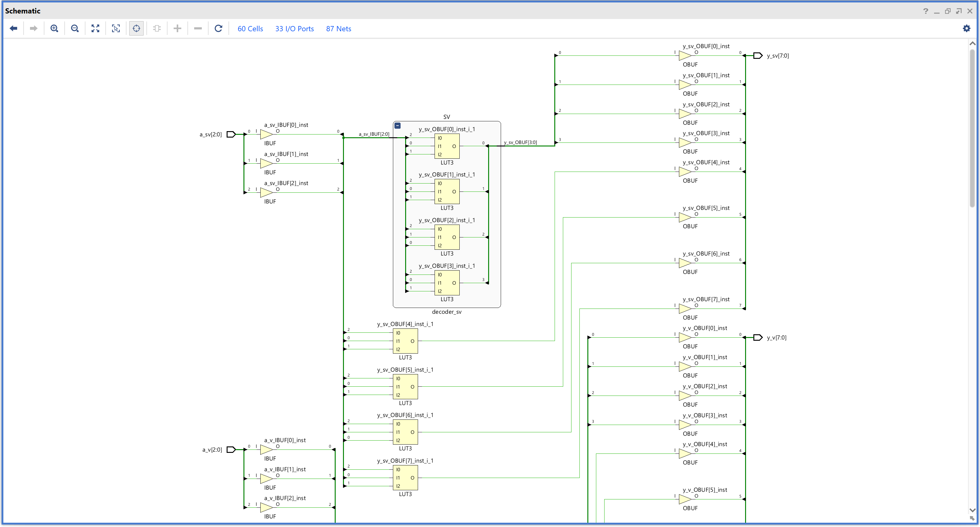The image size is (980, 527).
Task: Select the y_sv_OBUF[4]_inst_i_1 LUT3 cell
Action: [405, 341]
